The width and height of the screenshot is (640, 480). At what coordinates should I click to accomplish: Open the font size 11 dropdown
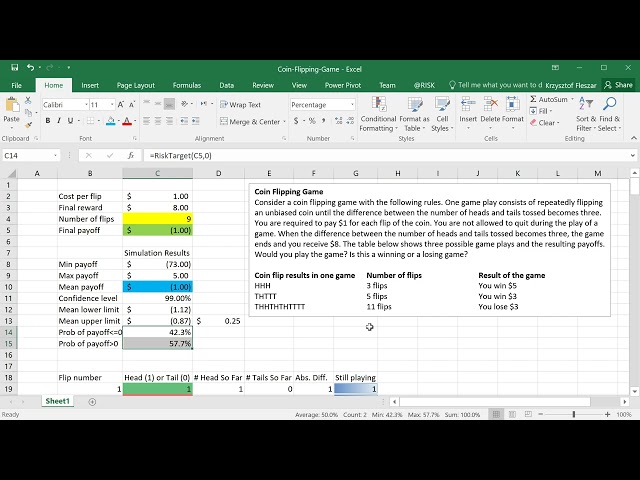click(112, 105)
